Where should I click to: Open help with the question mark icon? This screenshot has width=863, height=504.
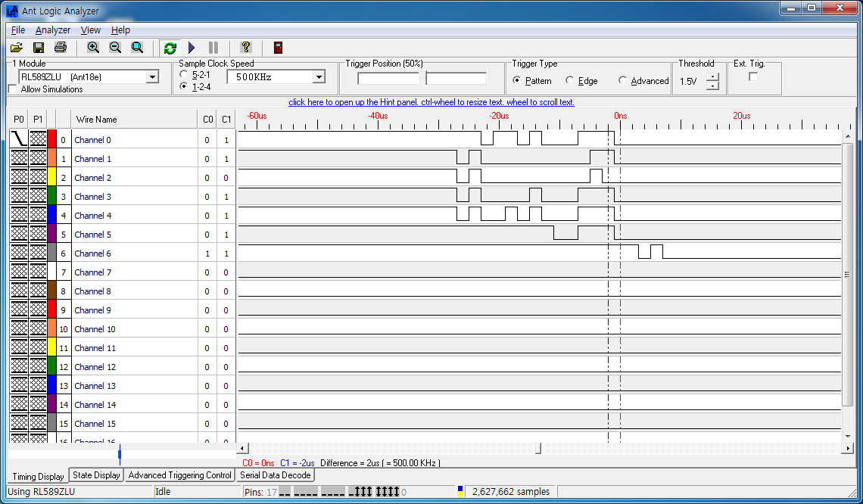click(245, 48)
